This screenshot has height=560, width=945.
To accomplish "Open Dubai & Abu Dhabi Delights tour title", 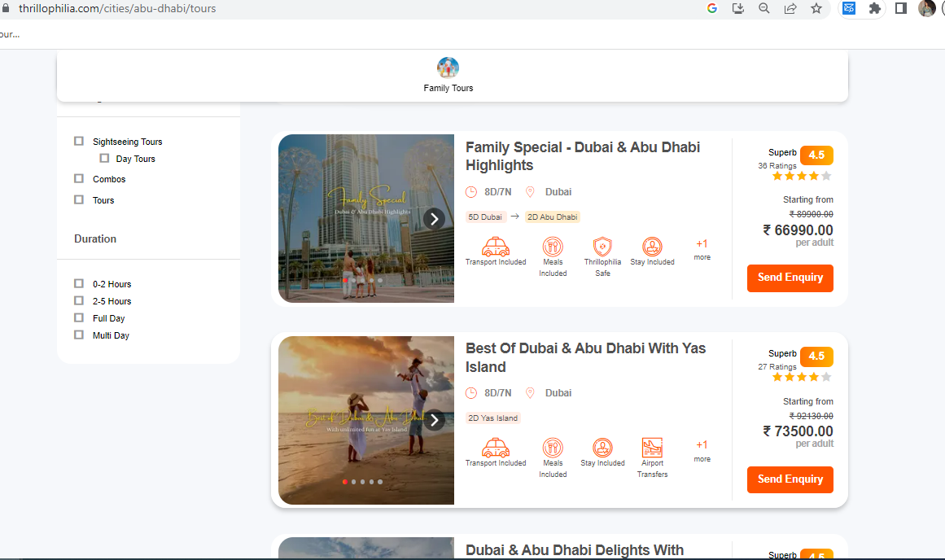I will click(575, 549).
